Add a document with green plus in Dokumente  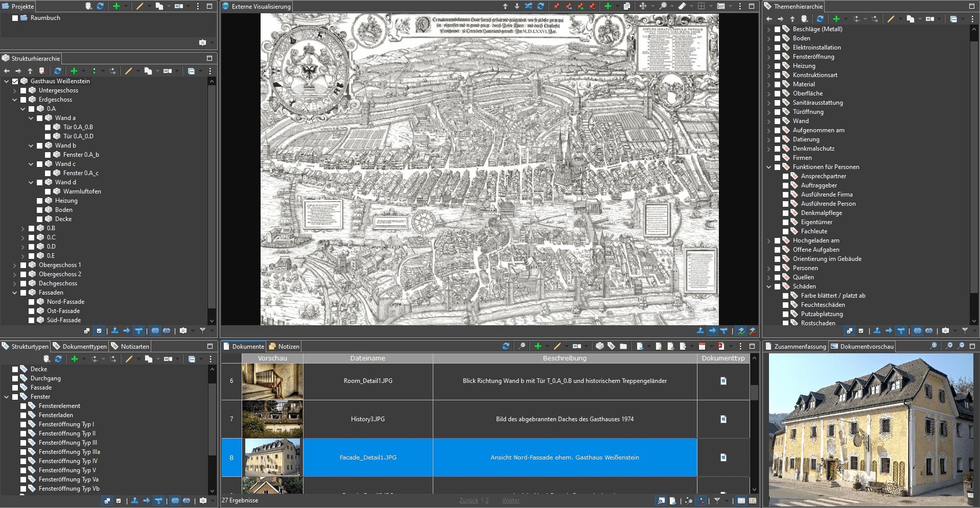click(x=538, y=346)
